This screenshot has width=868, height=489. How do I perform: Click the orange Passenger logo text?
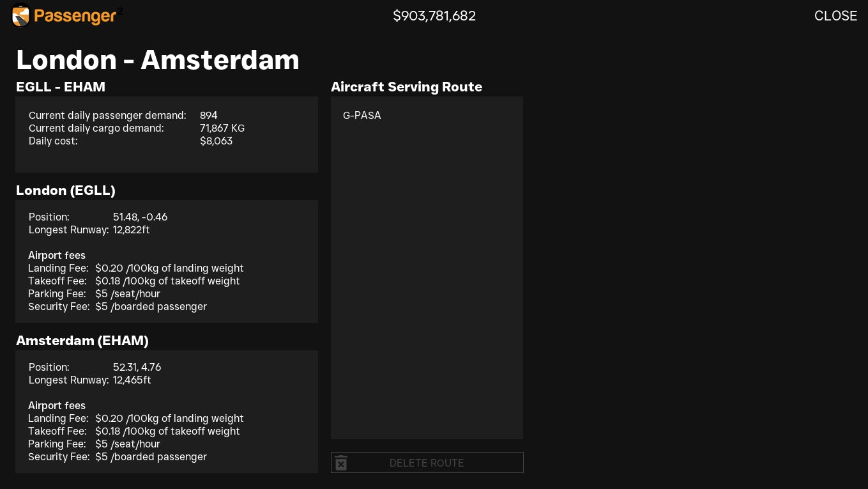75,16
